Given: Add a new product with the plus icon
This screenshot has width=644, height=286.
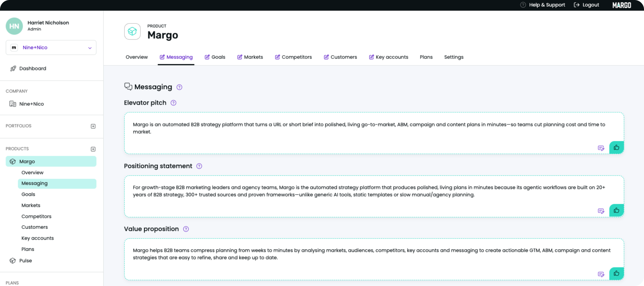Looking at the screenshot, I should 93,149.
